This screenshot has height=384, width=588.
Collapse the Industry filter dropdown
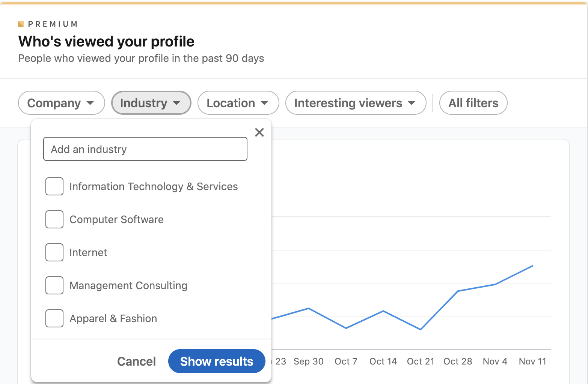(151, 103)
